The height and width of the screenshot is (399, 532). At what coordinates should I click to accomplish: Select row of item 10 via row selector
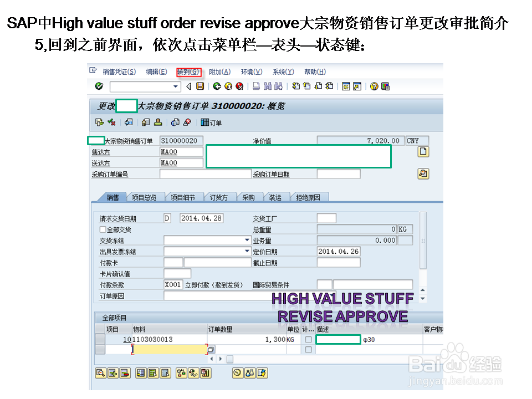coord(100,339)
